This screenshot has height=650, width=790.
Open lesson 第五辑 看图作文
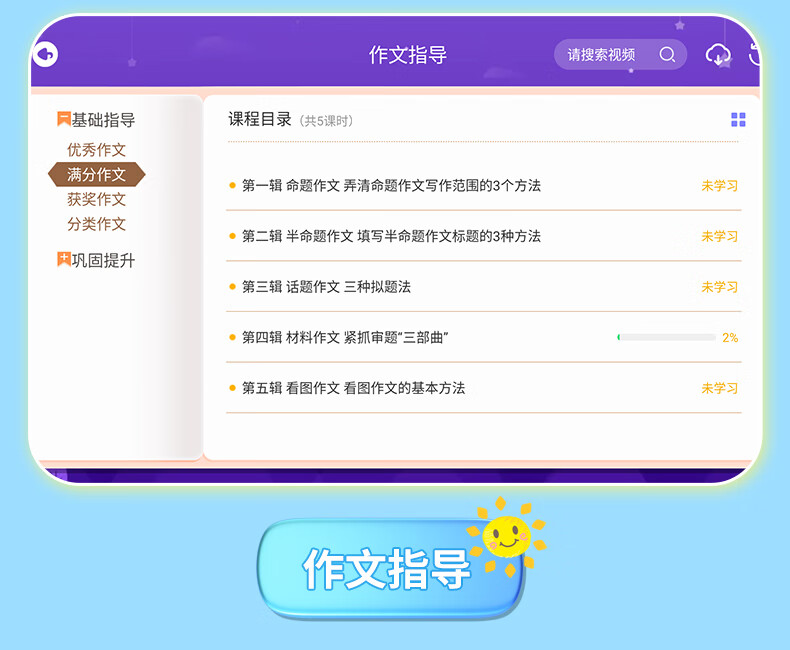coord(484,388)
